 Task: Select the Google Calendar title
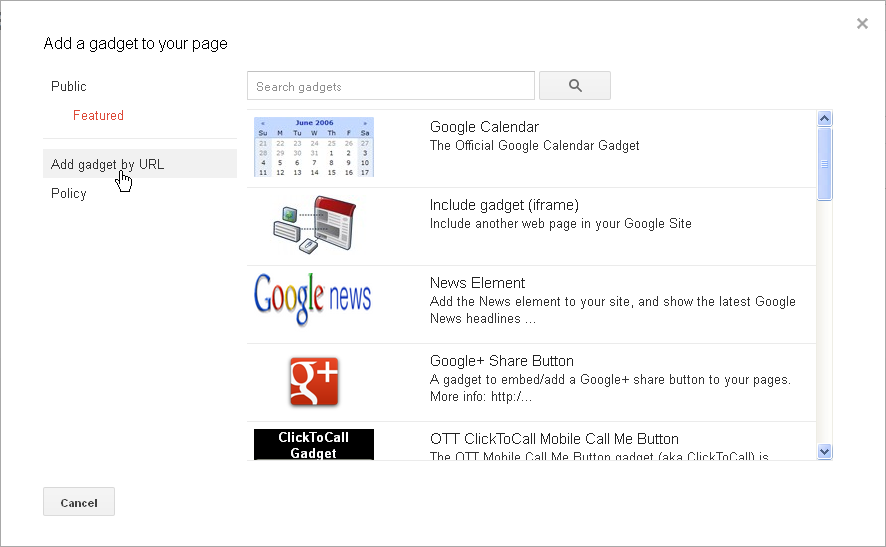[x=484, y=127]
